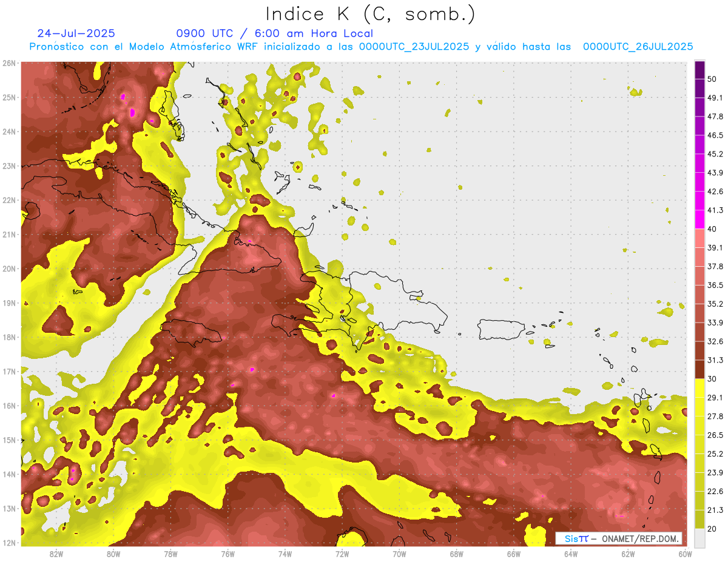Click the colorbar value '43.9'
728x562 pixels.
(715, 173)
